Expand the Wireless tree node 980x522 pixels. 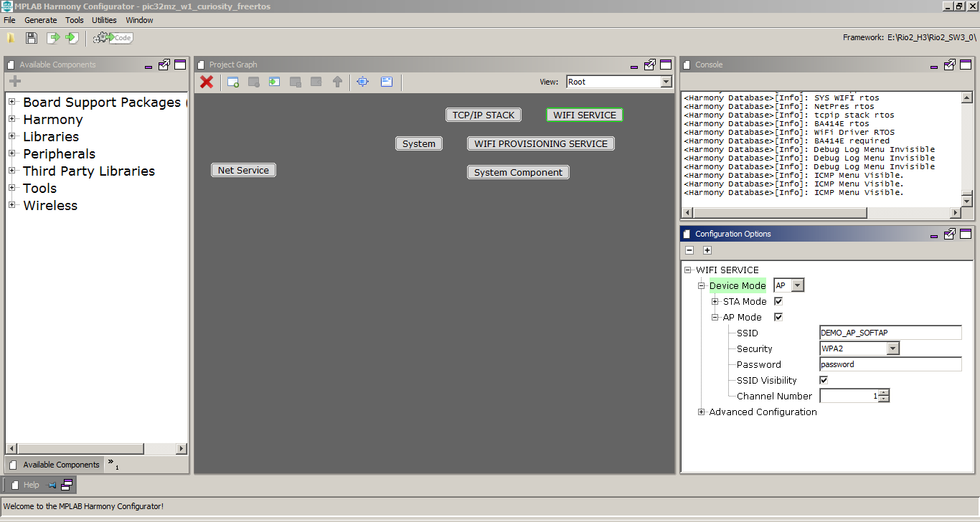[x=12, y=205]
